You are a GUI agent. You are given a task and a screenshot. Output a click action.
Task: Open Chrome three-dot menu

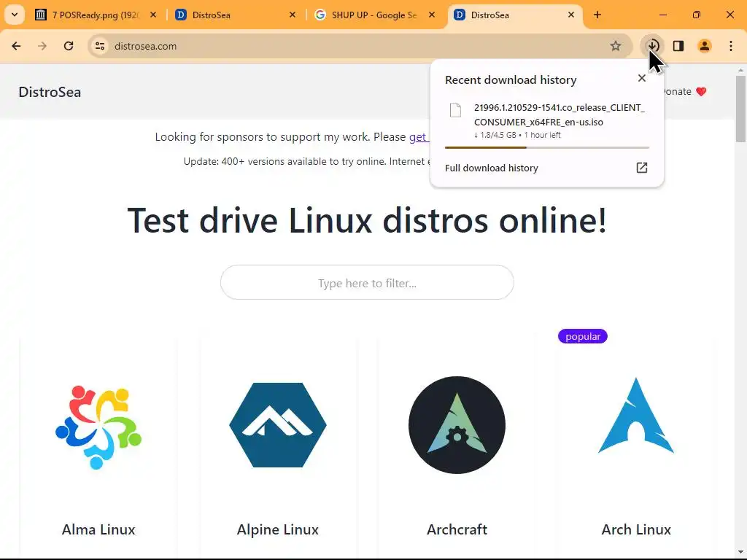pos(731,46)
